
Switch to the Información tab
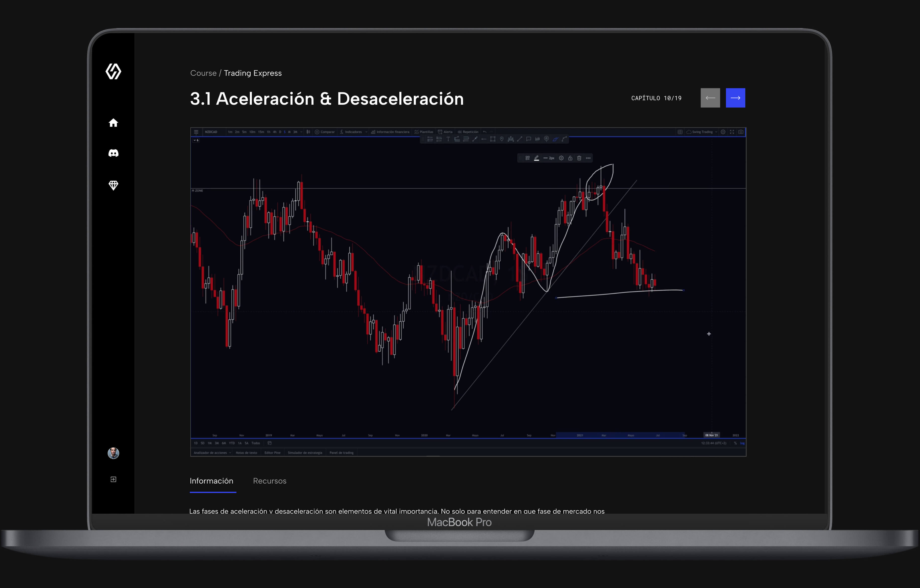coord(211,481)
